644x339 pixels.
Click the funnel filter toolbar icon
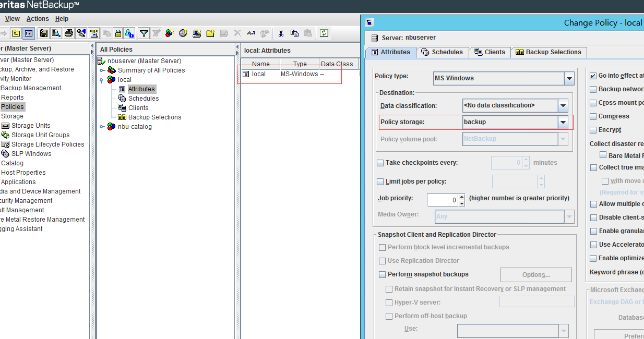(144, 33)
